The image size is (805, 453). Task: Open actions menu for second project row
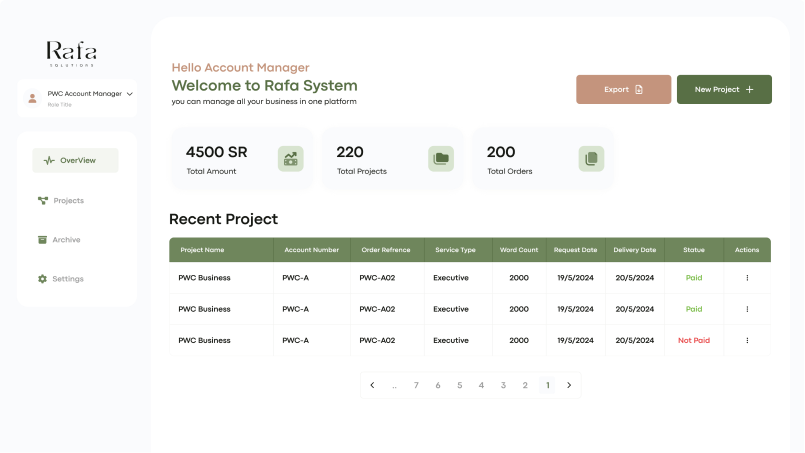pos(747,309)
